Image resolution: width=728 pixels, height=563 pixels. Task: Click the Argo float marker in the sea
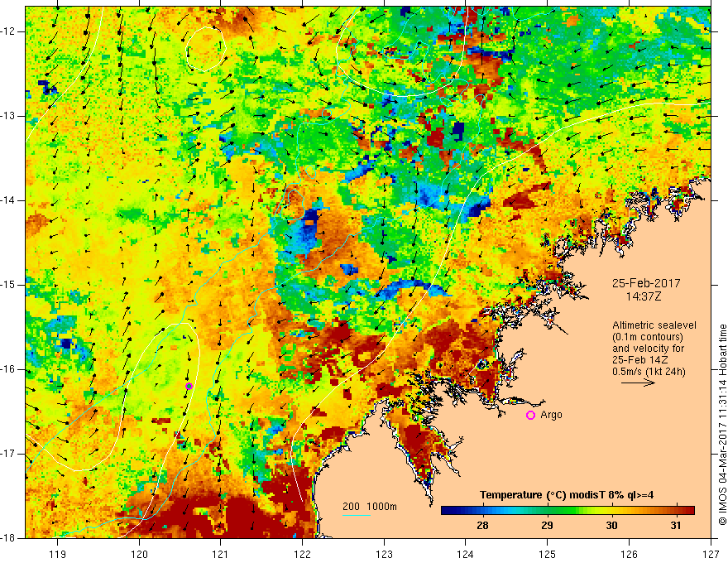[189, 386]
